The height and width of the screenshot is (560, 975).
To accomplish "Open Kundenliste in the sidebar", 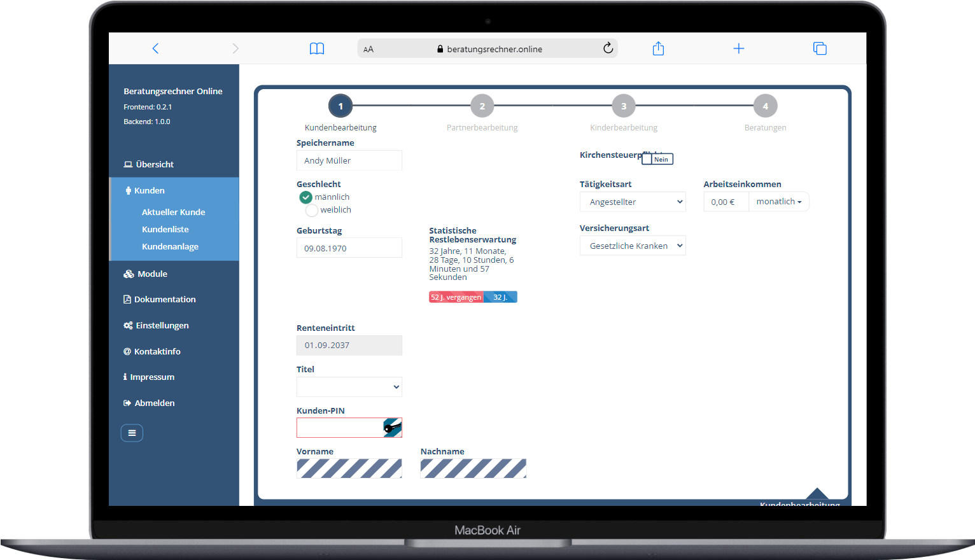I will (165, 229).
